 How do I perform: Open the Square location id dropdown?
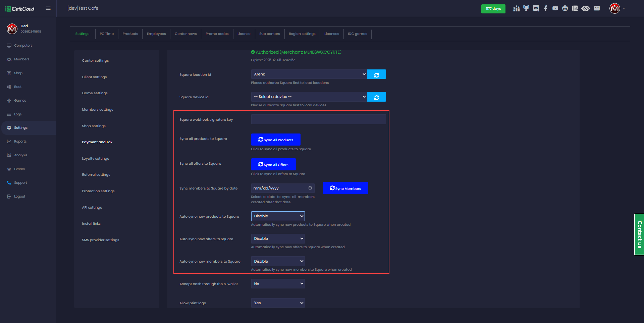tap(309, 74)
